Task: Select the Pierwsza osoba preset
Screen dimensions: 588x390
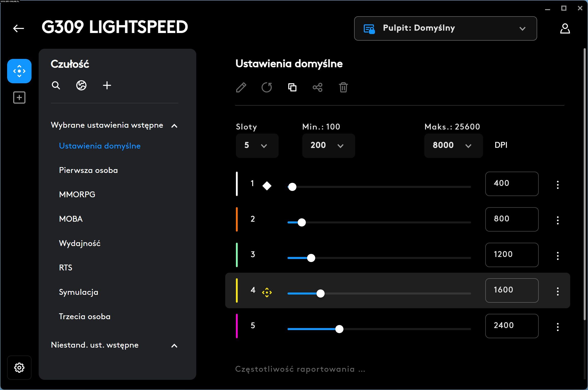Action: tap(88, 170)
